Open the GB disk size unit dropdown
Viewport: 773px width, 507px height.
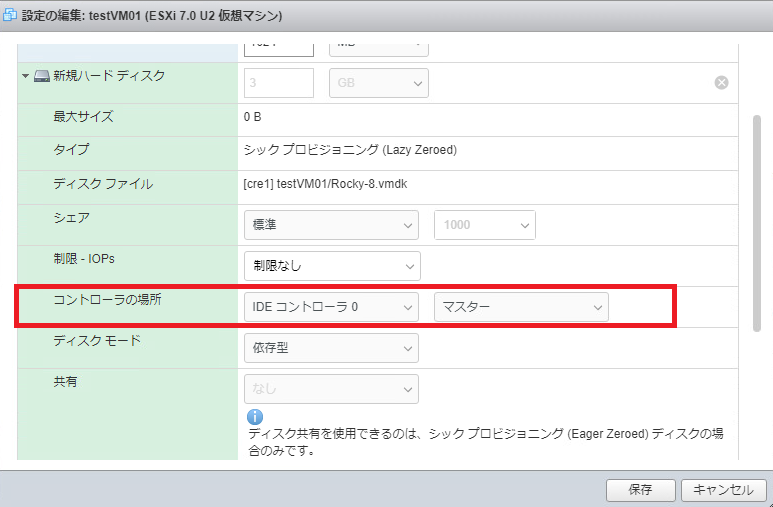pos(379,83)
